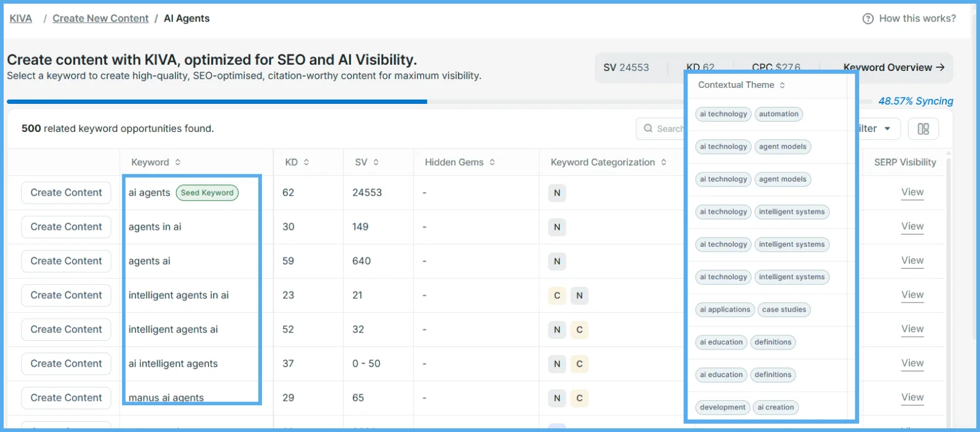Click the search magnifier icon

[648, 128]
